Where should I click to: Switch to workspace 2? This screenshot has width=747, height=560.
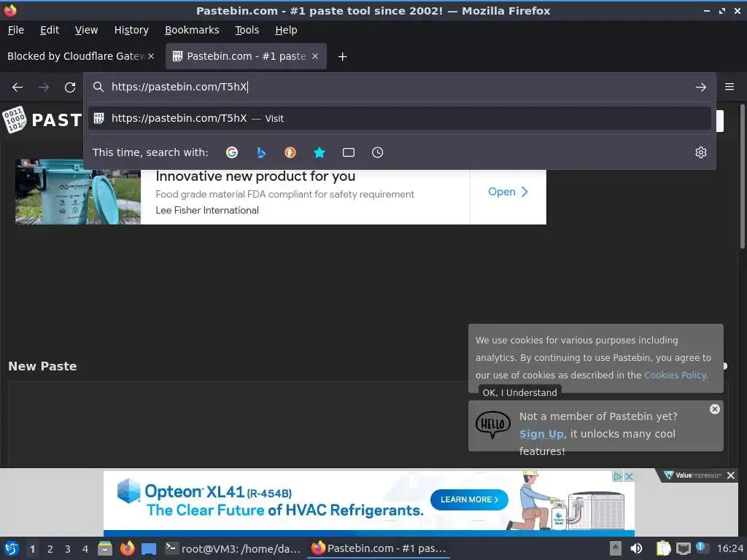[x=50, y=549]
